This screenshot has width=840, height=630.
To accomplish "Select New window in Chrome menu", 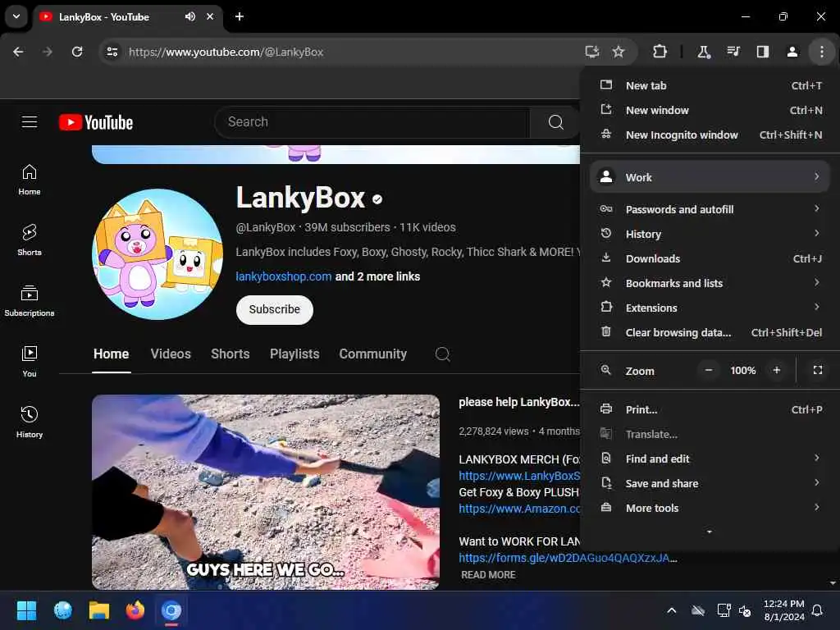I will 710,111.
